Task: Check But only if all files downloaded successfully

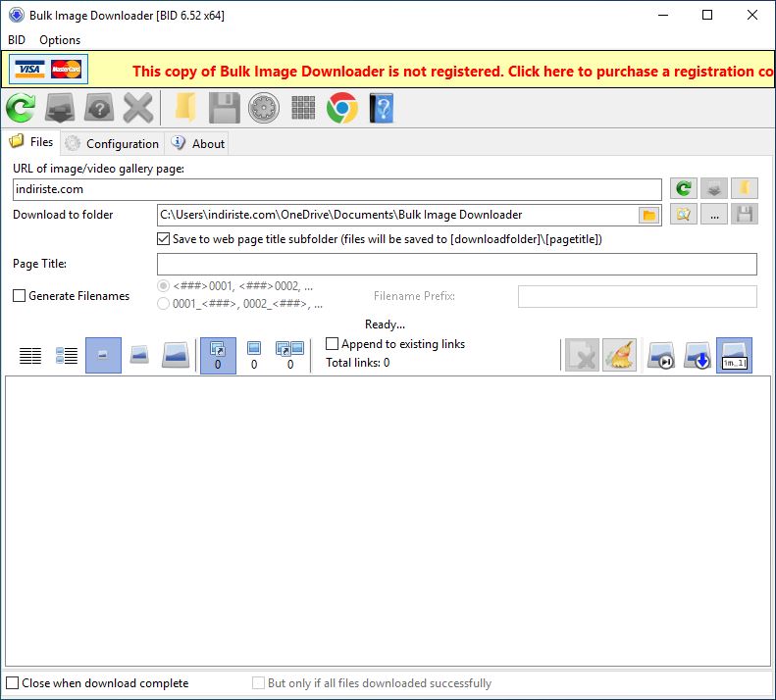Action: (258, 682)
